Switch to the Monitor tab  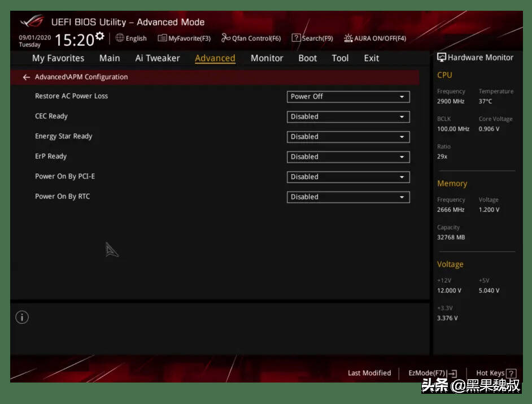pos(267,58)
